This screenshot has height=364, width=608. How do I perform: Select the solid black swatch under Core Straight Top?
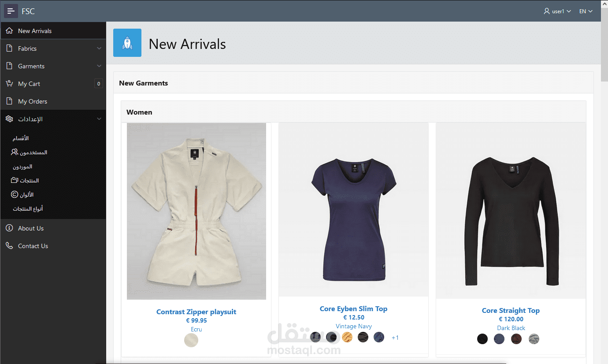click(482, 339)
